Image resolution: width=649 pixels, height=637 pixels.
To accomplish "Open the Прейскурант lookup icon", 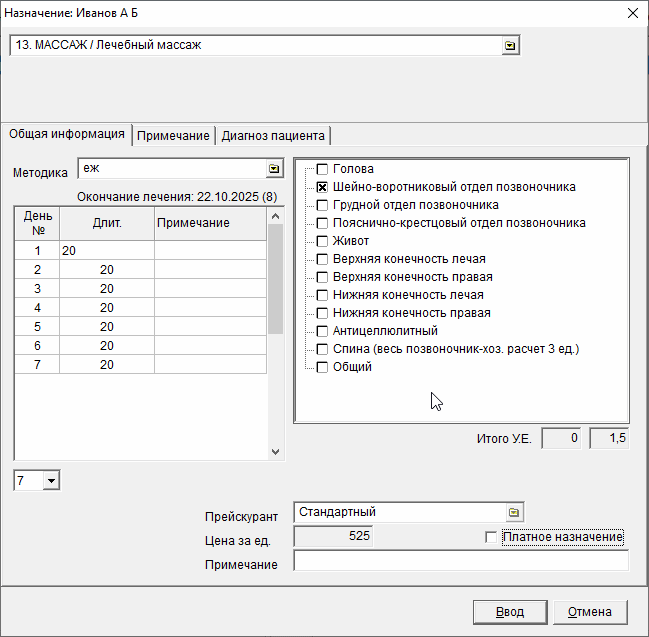I will (513, 512).
